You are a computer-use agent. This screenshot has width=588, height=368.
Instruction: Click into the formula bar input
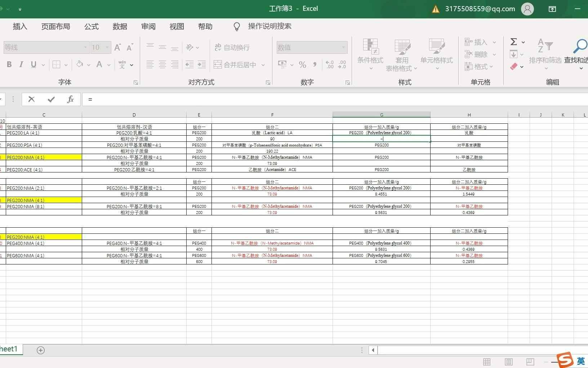[335, 99]
